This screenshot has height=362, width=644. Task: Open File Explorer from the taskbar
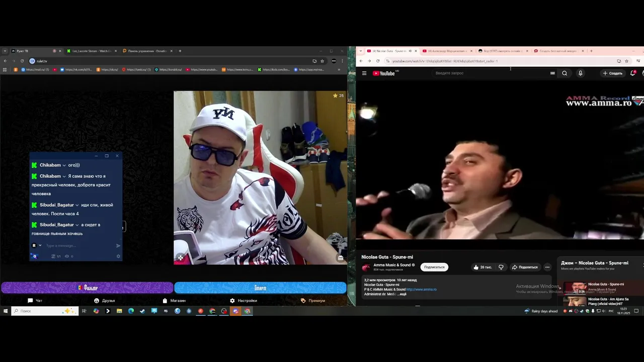click(x=119, y=311)
